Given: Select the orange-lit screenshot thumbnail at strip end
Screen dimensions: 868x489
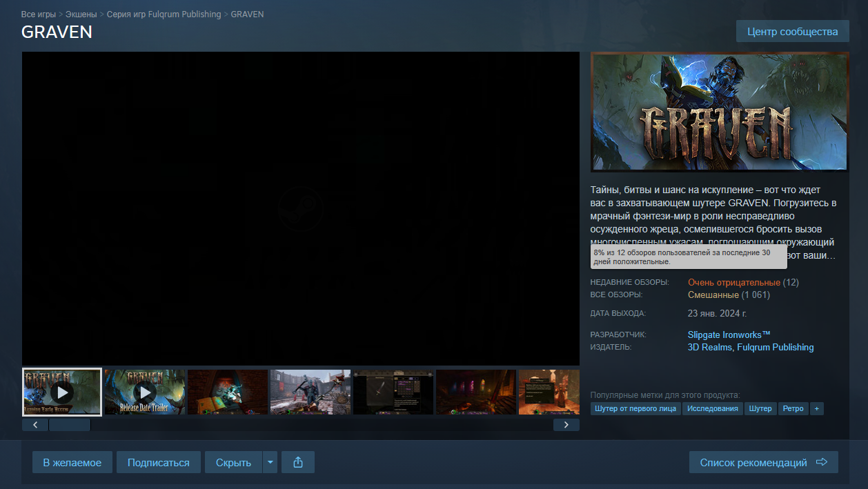Looking at the screenshot, I should 549,392.
